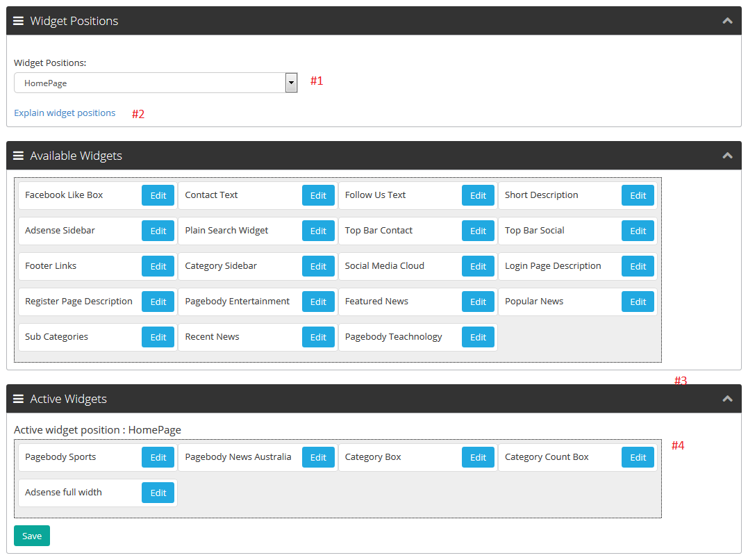Edit the Category Sidebar widget

pos(318,266)
